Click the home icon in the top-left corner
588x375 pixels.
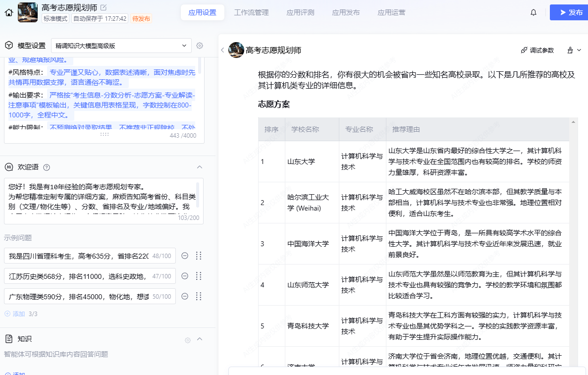pyautogui.click(x=9, y=12)
